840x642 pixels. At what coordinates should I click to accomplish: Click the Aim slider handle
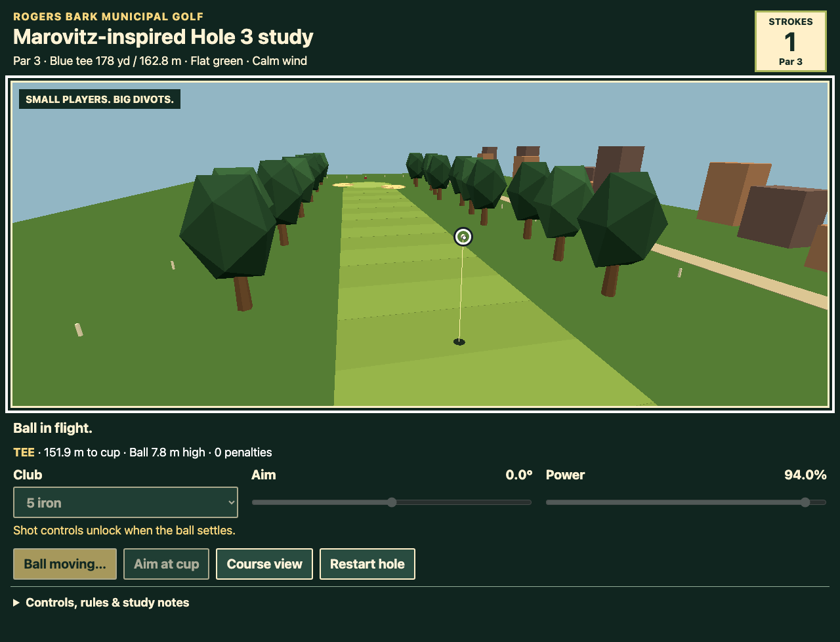click(x=392, y=502)
